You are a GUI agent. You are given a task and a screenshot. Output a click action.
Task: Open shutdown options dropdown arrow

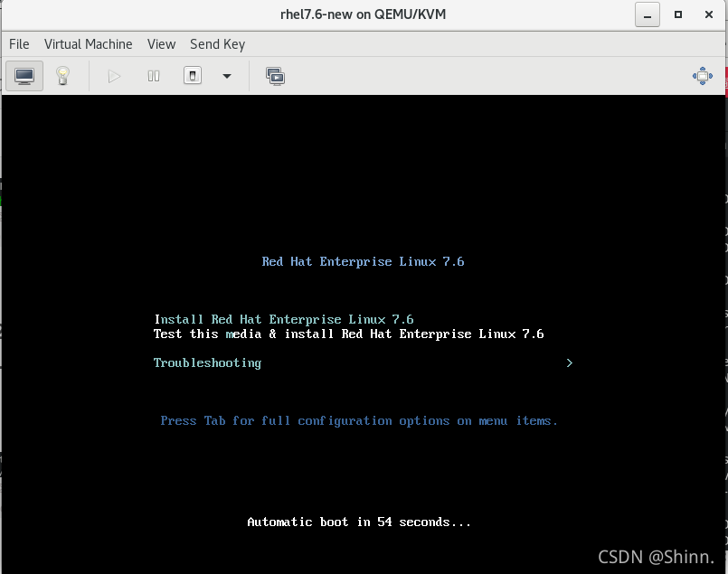pos(227,76)
